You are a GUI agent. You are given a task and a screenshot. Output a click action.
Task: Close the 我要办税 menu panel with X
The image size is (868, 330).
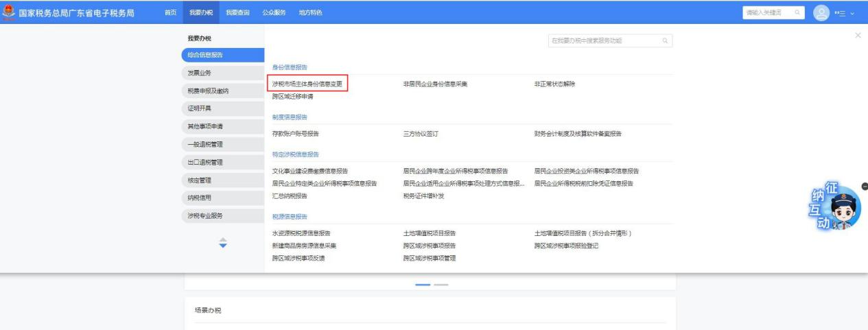pos(858,35)
